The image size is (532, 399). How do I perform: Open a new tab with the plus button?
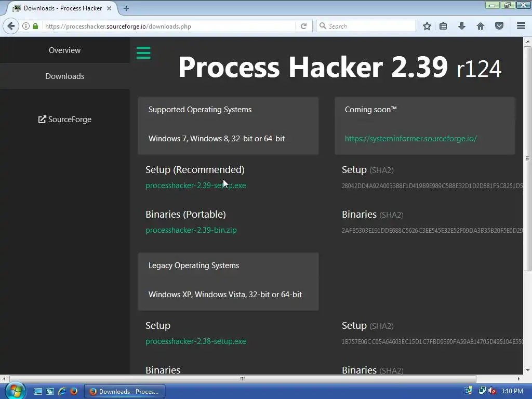[126, 8]
